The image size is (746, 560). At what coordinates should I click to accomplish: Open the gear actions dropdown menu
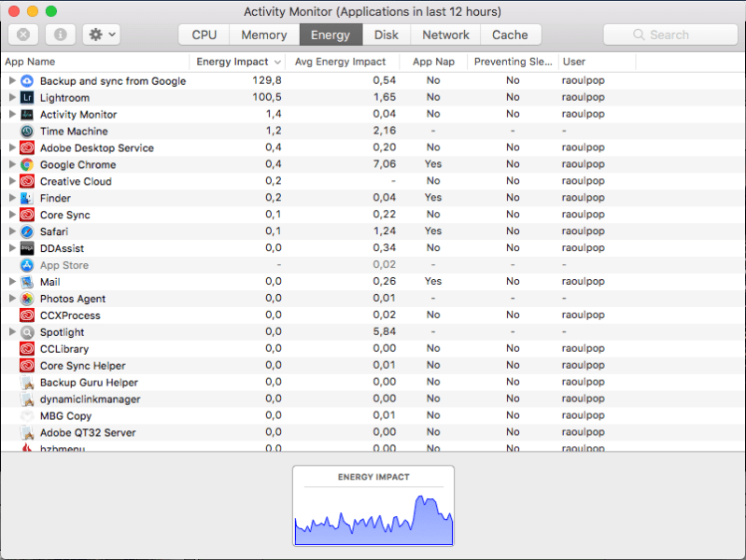point(101,35)
